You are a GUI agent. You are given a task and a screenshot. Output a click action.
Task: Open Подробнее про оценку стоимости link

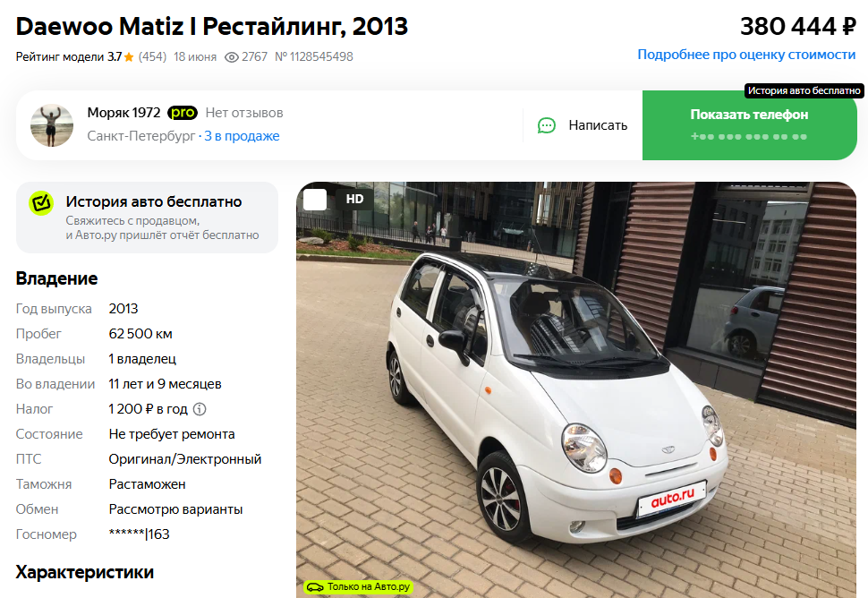pos(746,55)
